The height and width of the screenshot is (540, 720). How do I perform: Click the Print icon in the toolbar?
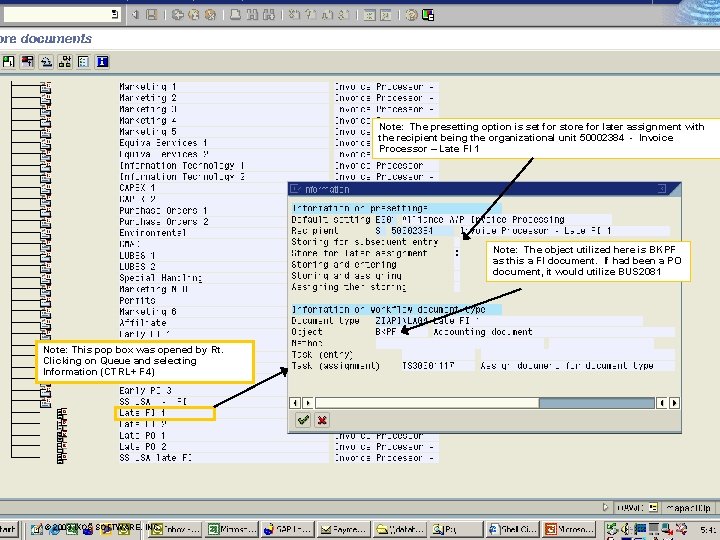235,15
